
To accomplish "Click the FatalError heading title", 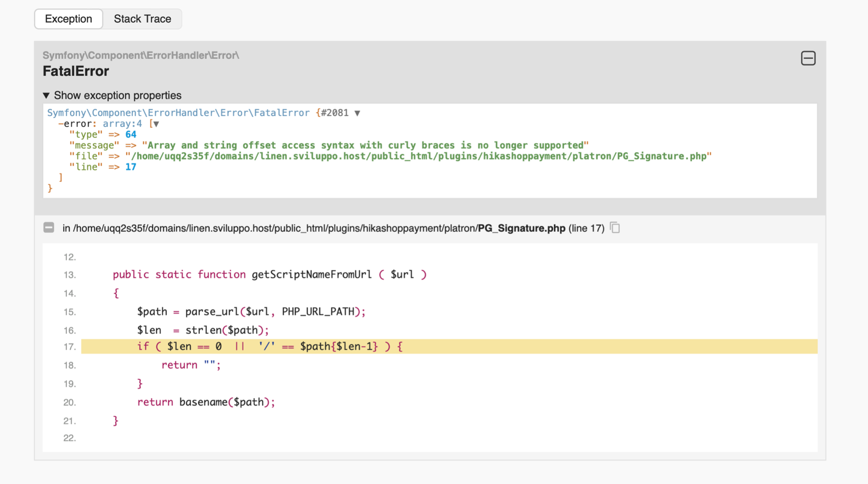I will pos(76,71).
